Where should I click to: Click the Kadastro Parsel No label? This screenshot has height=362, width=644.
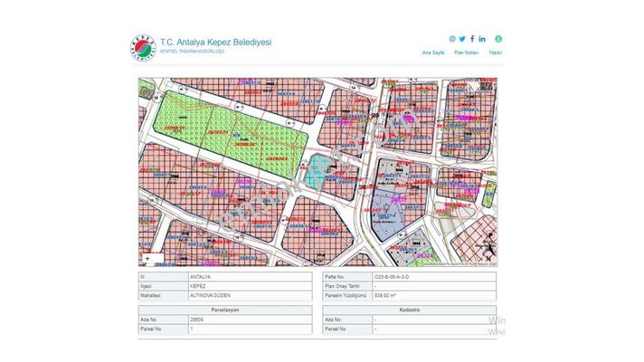336,329
